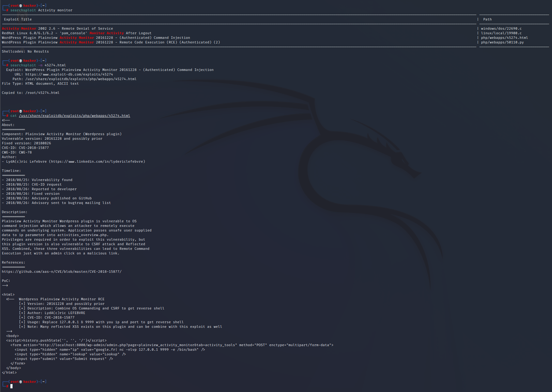Click the 'Advisory sent to bugtraq' entry
The height and width of the screenshot is (392, 552).
(56, 203)
